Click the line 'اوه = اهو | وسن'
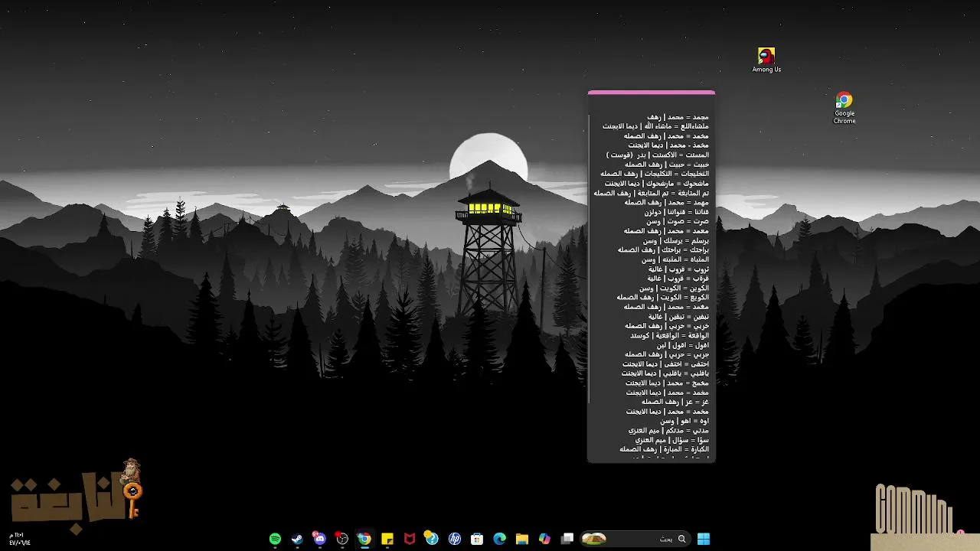This screenshot has height=551, width=980. click(684, 421)
